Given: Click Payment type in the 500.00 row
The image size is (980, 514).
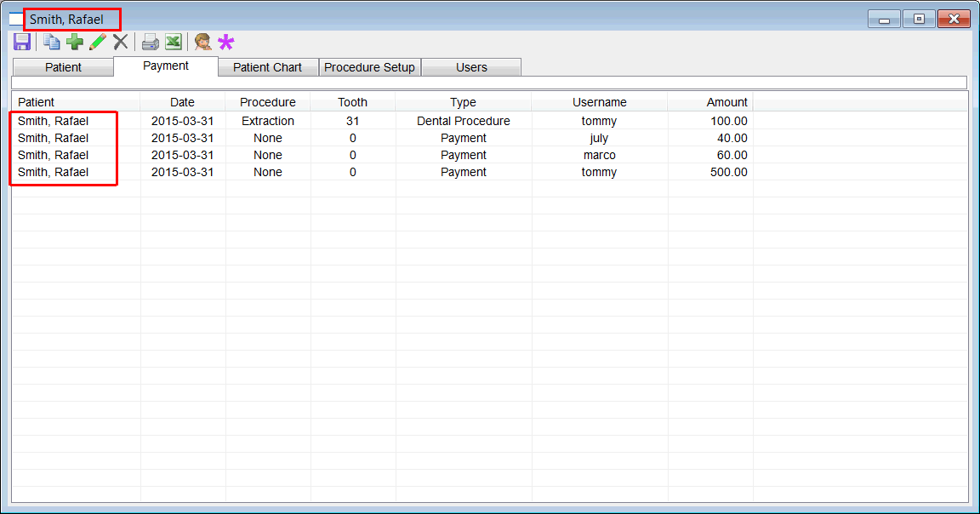Looking at the screenshot, I should pyautogui.click(x=463, y=172).
